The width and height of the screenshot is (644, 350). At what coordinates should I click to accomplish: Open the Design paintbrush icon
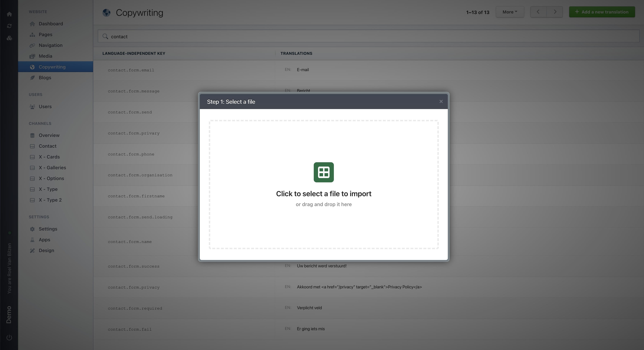(33, 250)
